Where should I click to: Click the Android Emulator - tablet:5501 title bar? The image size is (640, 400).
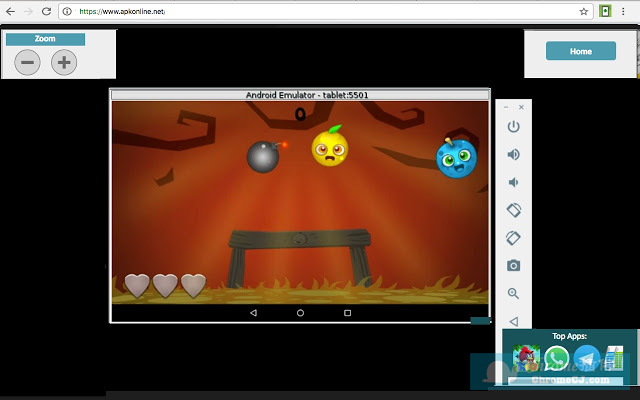click(x=300, y=95)
